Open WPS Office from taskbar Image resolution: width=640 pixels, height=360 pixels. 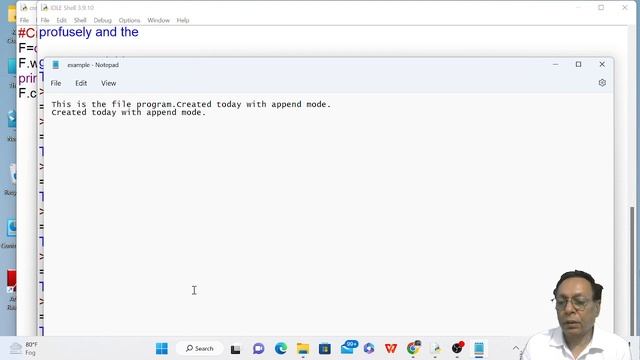click(391, 349)
